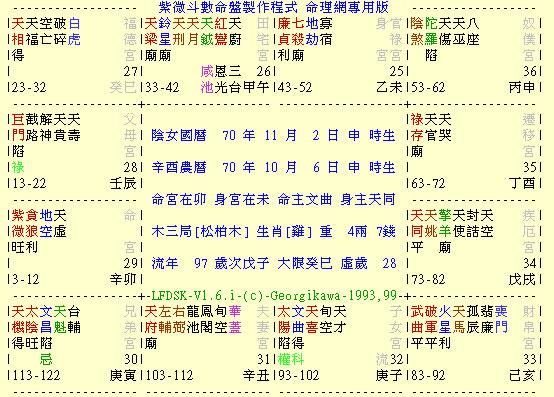Viewport: 554px width, 397px height.
Task: Click stem-branch 庚寅
Action: (x=123, y=375)
